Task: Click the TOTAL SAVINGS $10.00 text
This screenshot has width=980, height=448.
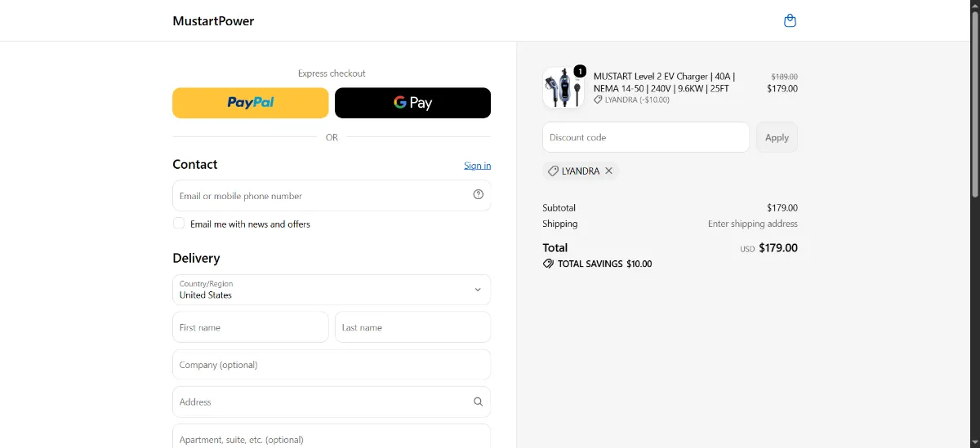Action: tap(604, 264)
